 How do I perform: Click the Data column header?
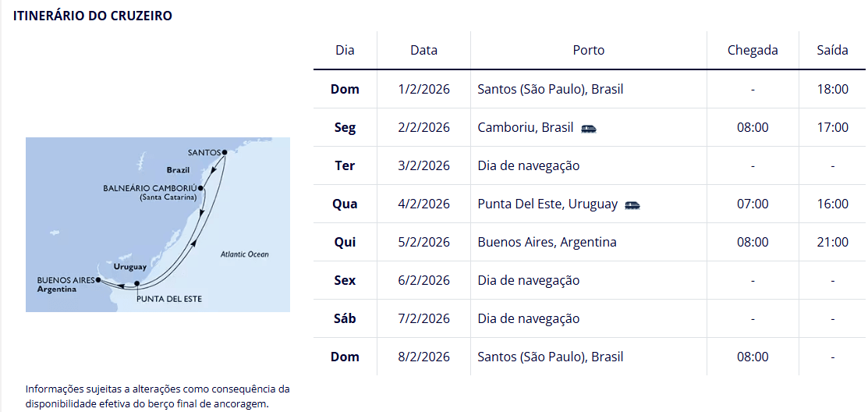(423, 50)
